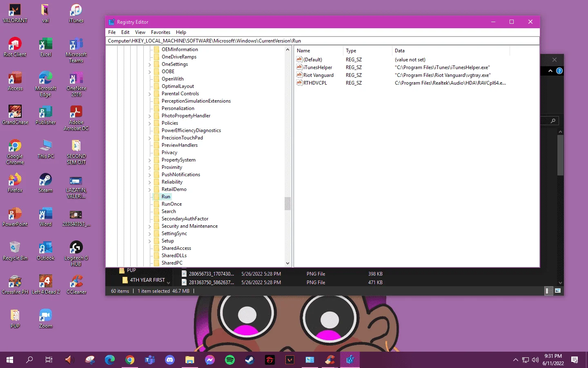588x368 pixels.
Task: Select the CCleaner desktop icon
Action: [76, 285]
